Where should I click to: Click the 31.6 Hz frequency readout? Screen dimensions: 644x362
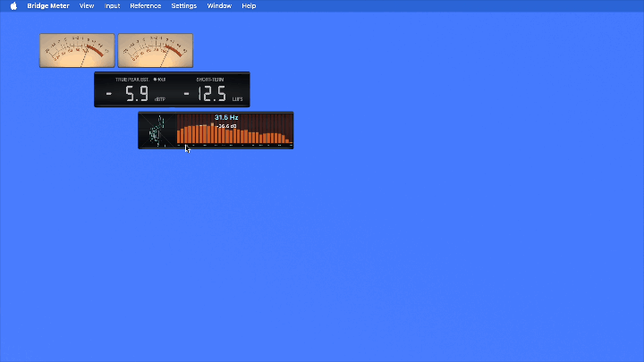[x=226, y=118]
